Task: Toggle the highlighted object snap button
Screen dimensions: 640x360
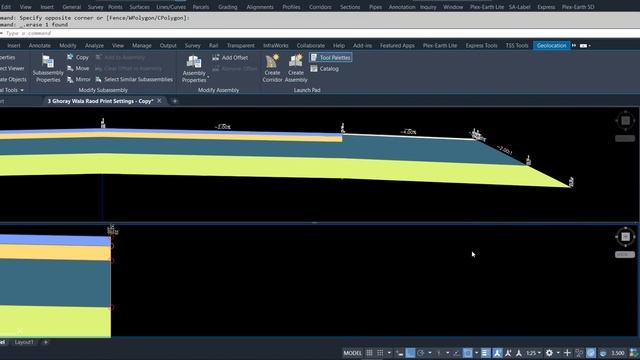Action: click(468, 353)
